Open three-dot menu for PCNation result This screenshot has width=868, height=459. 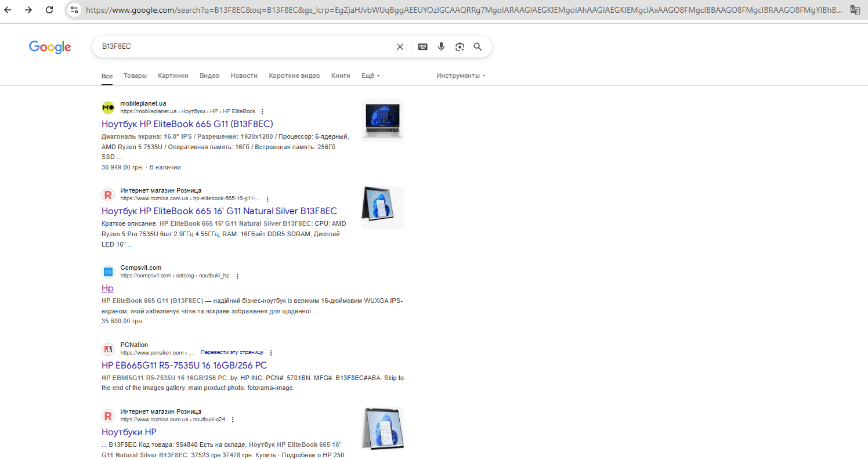(x=271, y=353)
